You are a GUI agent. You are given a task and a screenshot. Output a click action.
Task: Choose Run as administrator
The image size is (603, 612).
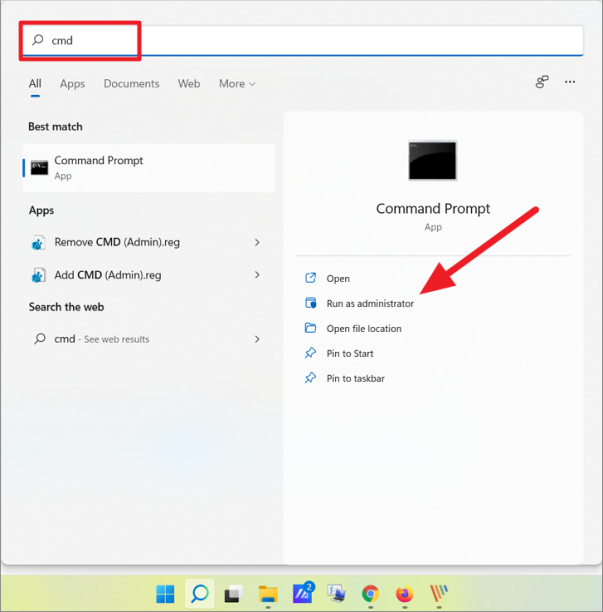tap(370, 304)
